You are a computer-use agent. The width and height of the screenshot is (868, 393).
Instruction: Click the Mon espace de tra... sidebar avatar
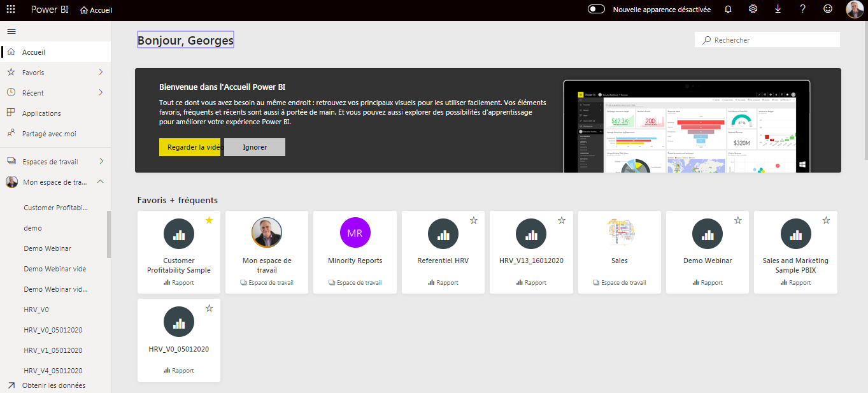[x=12, y=182]
